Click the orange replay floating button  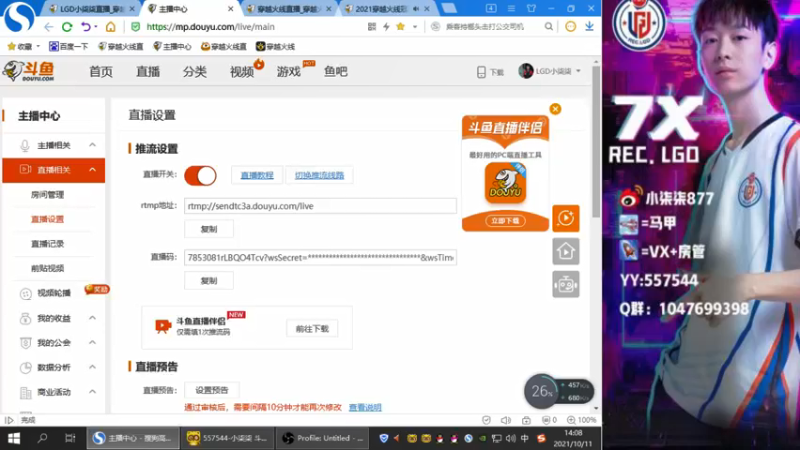pyautogui.click(x=566, y=218)
